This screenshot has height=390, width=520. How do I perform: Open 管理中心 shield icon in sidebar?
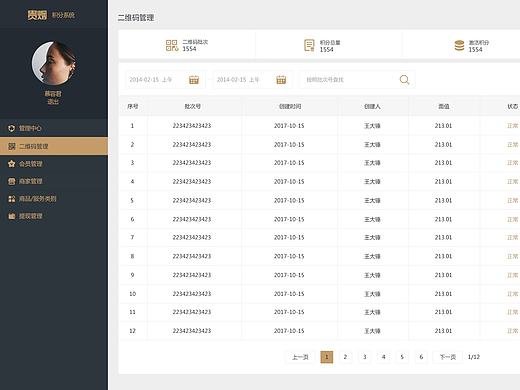click(12, 128)
